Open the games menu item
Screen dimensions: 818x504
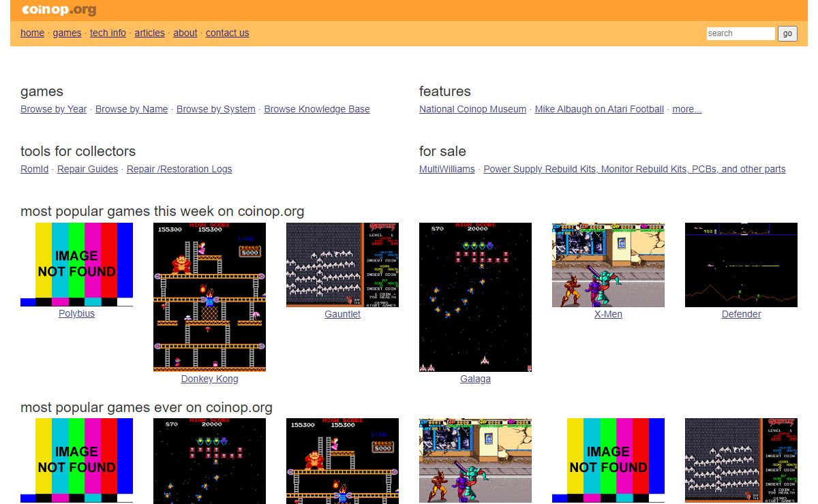[x=67, y=33]
